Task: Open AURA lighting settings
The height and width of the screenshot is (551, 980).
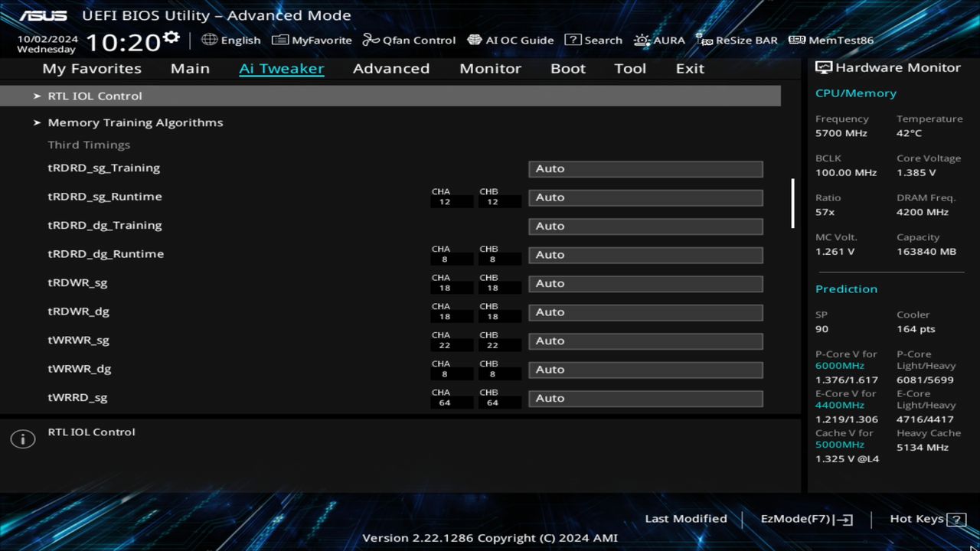Action: coord(659,40)
